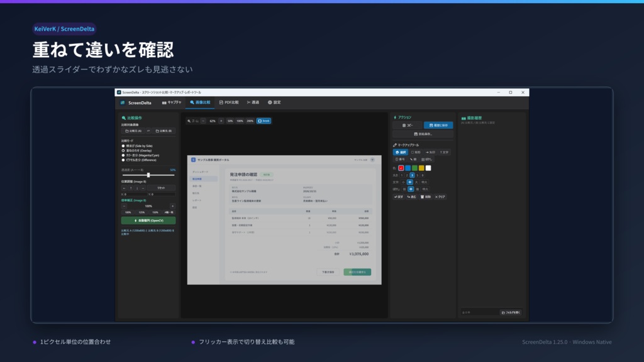Screen dimensions: 644x362
Task: Click フォルダを開く in history panel
Action: click(x=511, y=312)
